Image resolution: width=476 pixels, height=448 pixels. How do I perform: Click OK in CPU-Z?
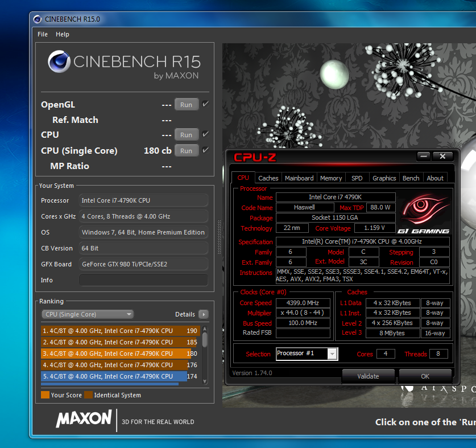(425, 376)
